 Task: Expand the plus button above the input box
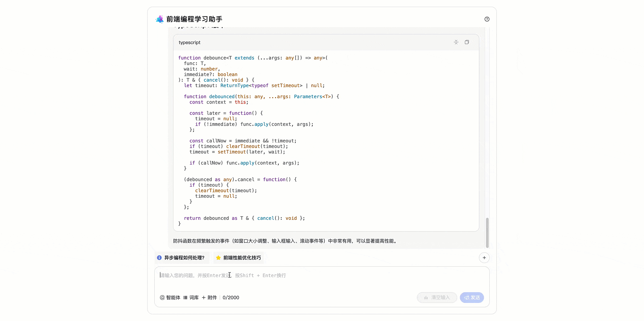pos(484,258)
